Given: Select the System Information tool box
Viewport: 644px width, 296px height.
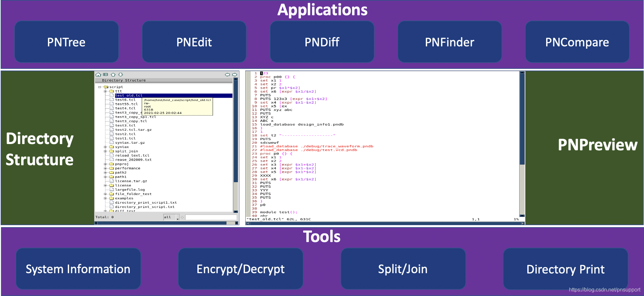Looking at the screenshot, I should (78, 269).
